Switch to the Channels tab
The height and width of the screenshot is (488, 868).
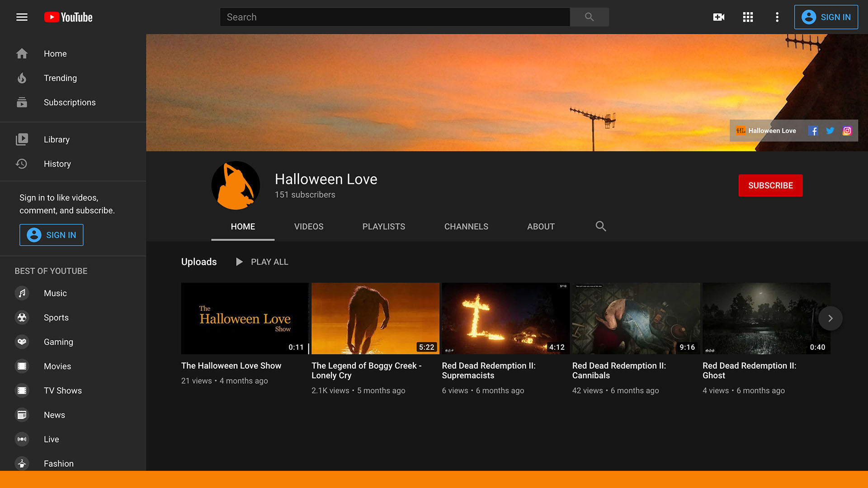[466, 227]
